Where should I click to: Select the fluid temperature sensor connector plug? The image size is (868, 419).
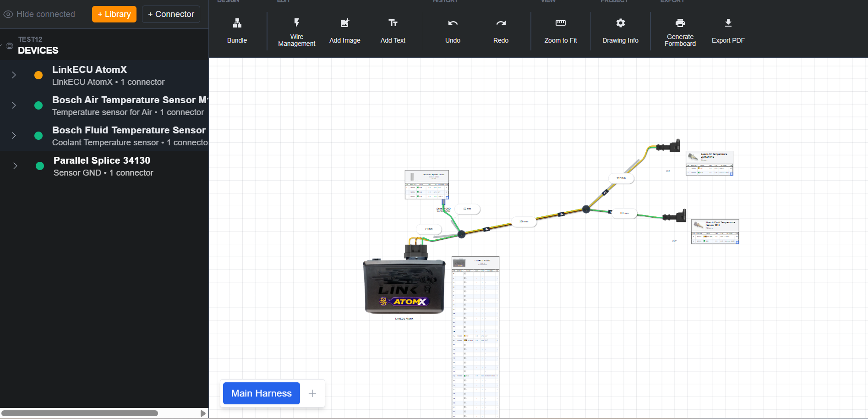pyautogui.click(x=675, y=216)
